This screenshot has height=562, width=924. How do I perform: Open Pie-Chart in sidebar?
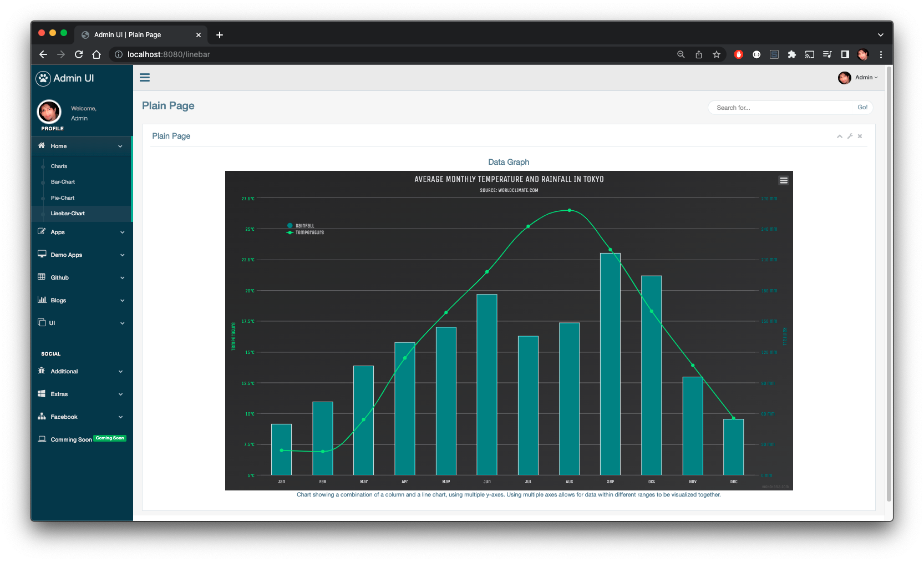click(63, 198)
